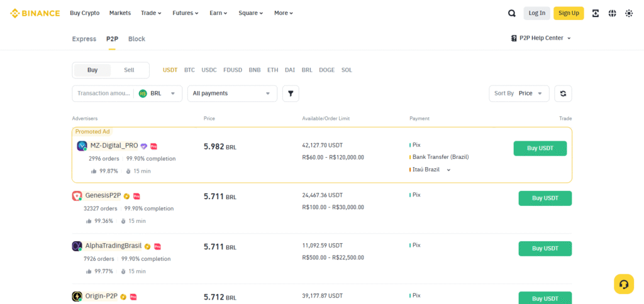Click the P2P Help Center book icon
Screen dimensions: 644x304
point(514,38)
